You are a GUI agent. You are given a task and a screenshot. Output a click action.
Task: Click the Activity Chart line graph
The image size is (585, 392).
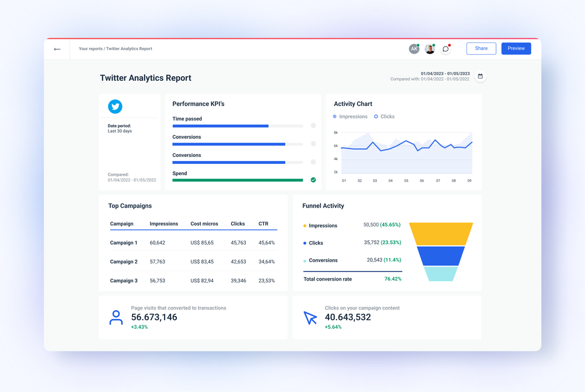(x=407, y=153)
